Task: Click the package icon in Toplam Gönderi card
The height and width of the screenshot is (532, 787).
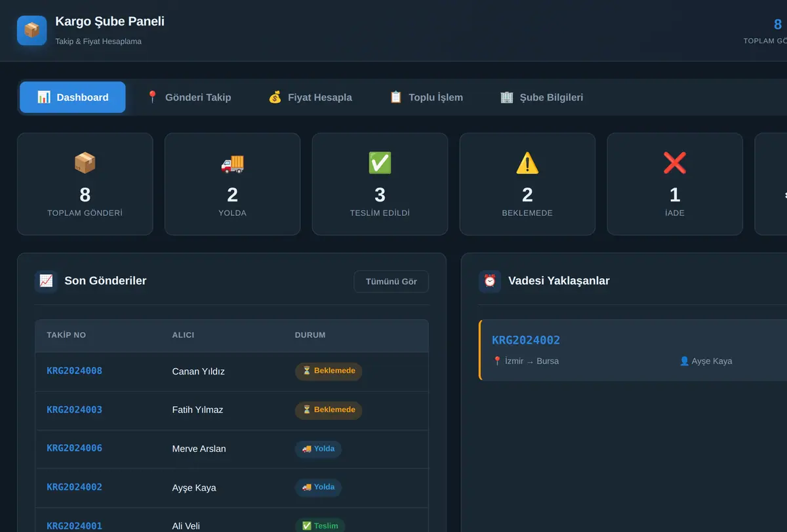Action: point(85,163)
